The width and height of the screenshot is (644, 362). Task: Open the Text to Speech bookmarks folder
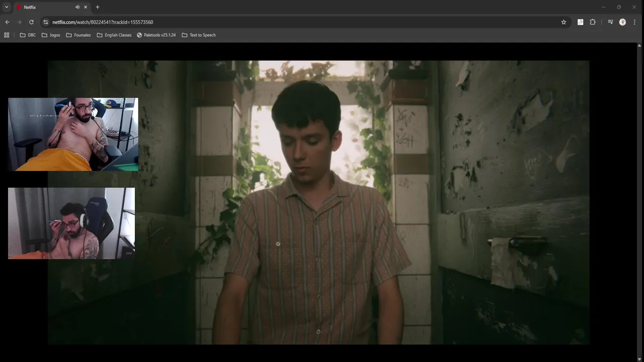pos(199,35)
